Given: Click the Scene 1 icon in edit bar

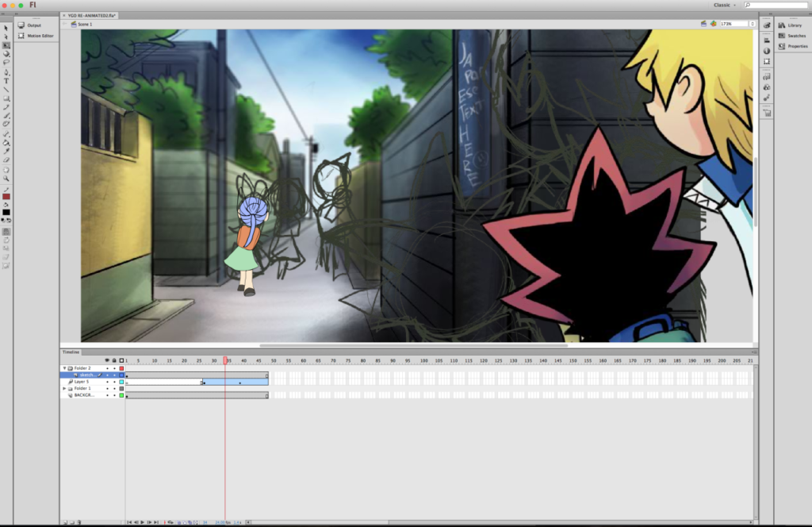Looking at the screenshot, I should pos(74,25).
